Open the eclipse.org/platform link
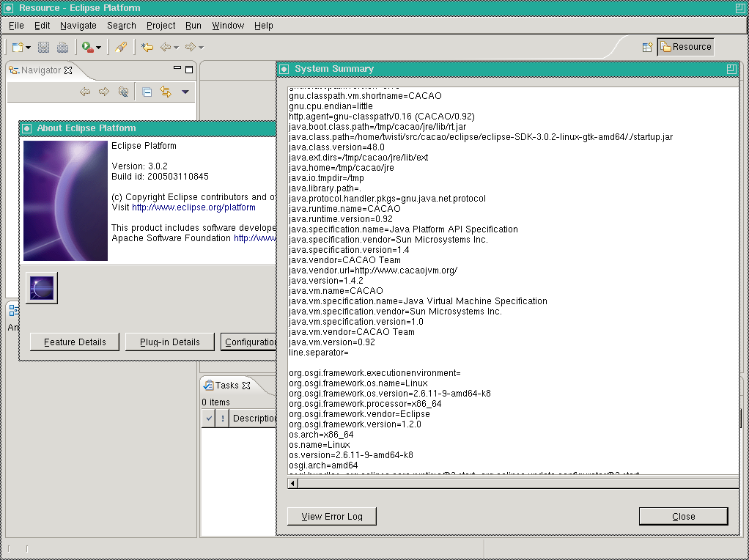This screenshot has height=560, width=749. point(193,207)
